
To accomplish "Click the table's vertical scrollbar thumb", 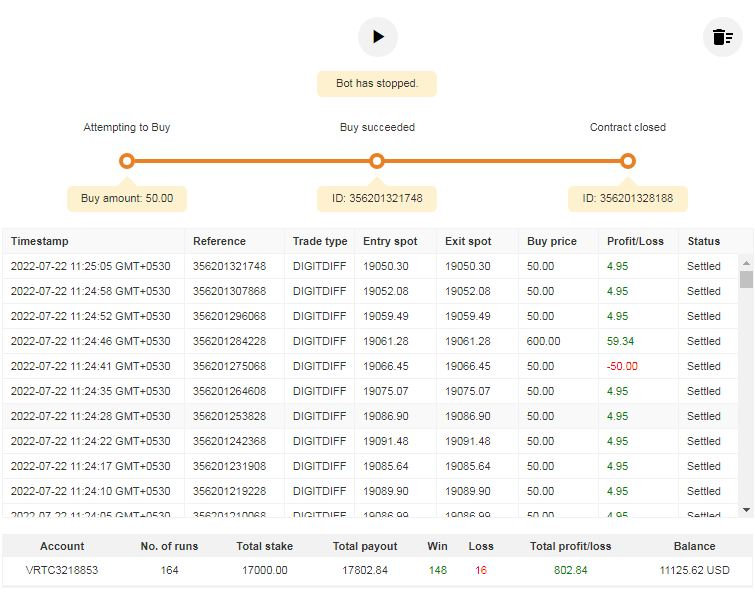I will click(x=746, y=279).
